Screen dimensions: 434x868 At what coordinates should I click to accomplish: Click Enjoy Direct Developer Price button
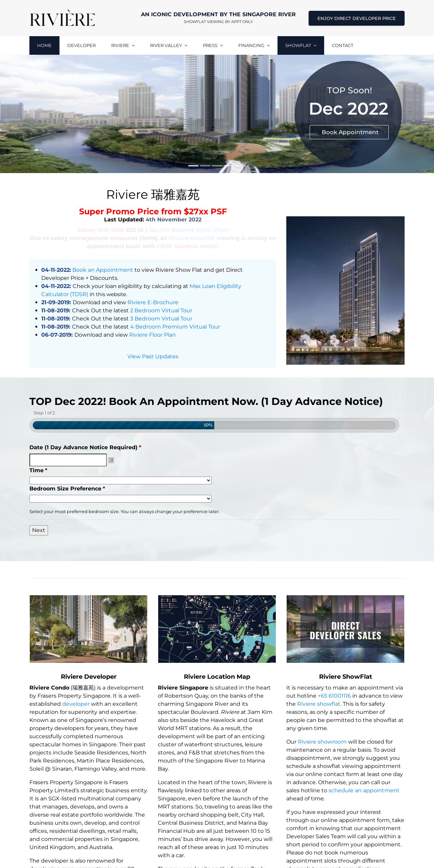tap(356, 18)
